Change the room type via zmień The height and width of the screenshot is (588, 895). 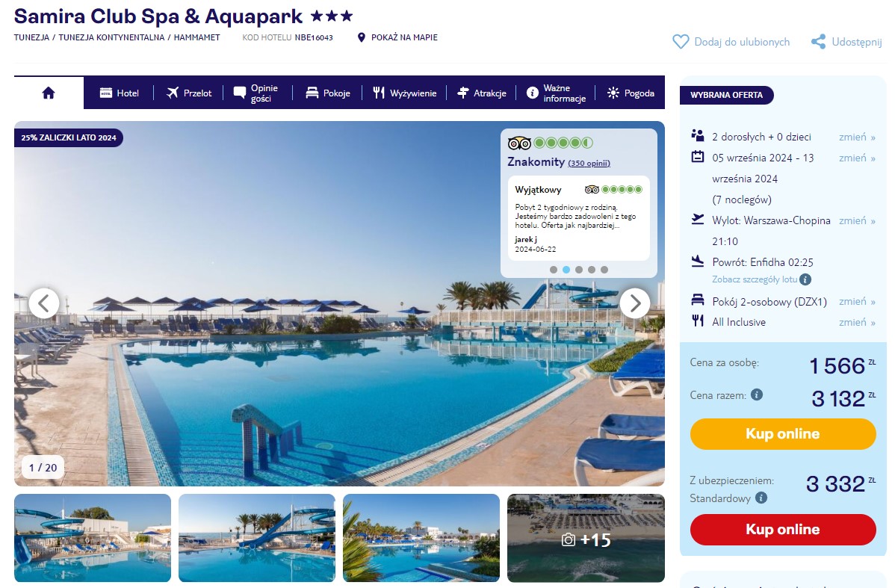pyautogui.click(x=857, y=301)
